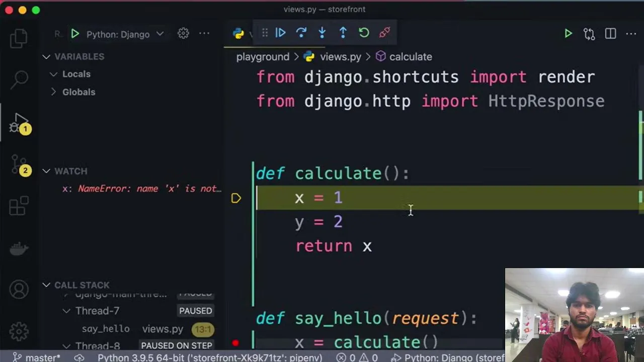Click Python: Django debug status bar item

click(x=449, y=357)
